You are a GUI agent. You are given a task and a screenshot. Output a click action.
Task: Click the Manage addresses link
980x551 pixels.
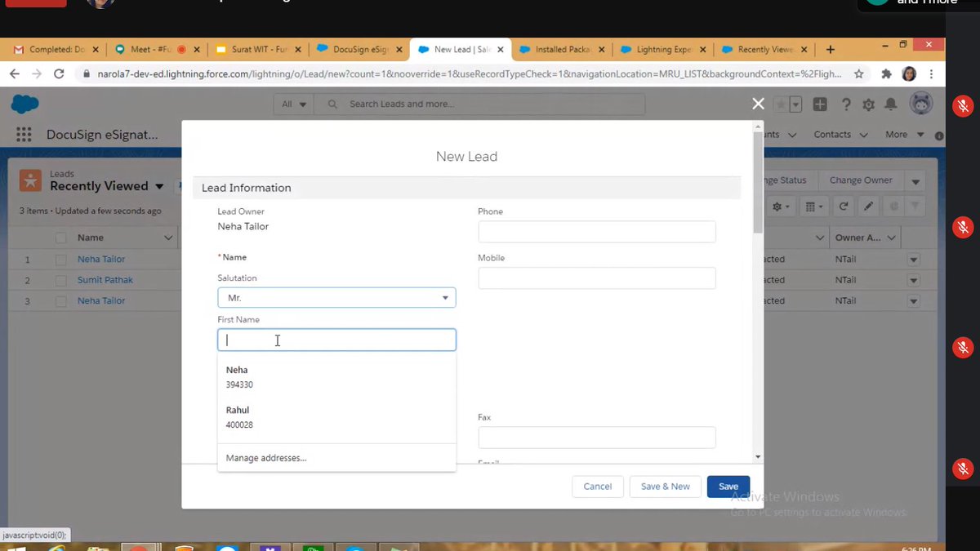(x=265, y=458)
